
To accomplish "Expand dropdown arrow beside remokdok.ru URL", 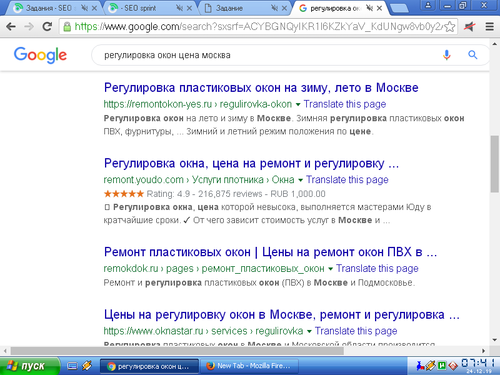I will [330, 269].
